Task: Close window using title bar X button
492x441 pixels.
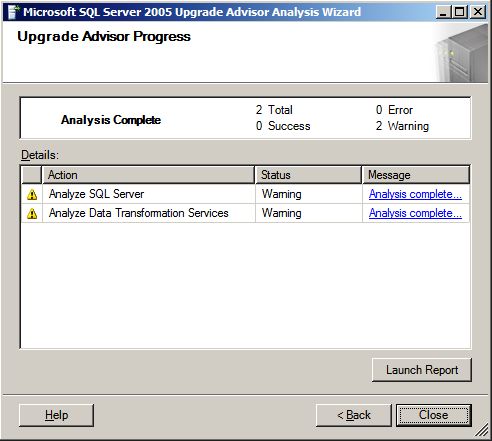Action: coord(478,12)
